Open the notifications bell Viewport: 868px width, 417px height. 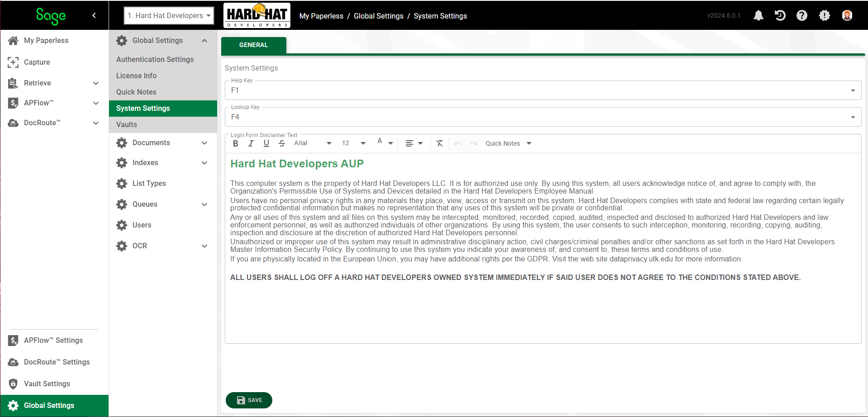pos(759,15)
